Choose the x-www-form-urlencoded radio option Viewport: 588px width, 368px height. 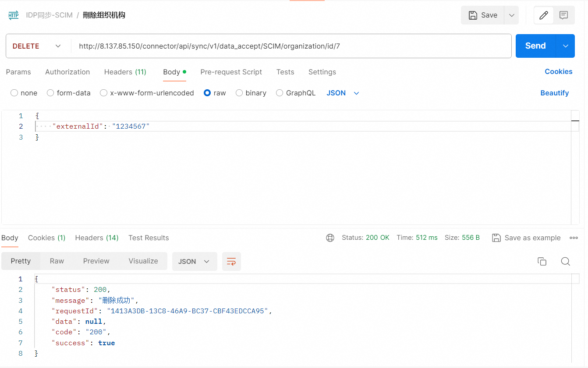(x=103, y=93)
